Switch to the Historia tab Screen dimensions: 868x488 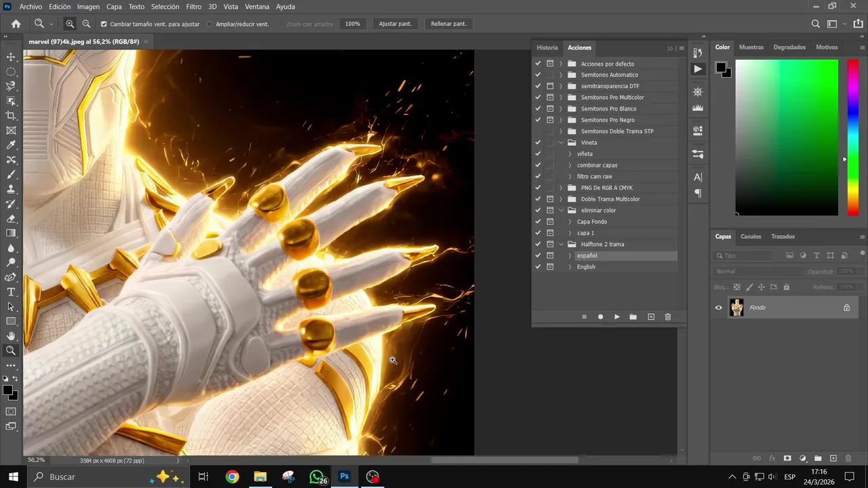[547, 47]
